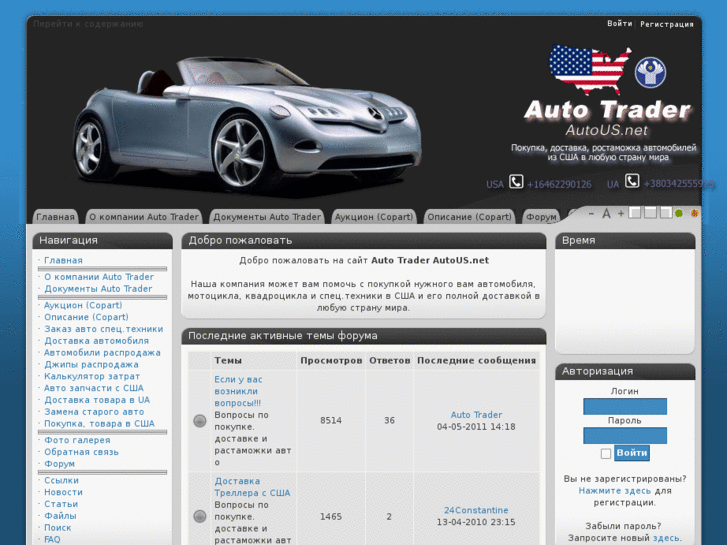Focus the Логин input field

[x=625, y=406]
